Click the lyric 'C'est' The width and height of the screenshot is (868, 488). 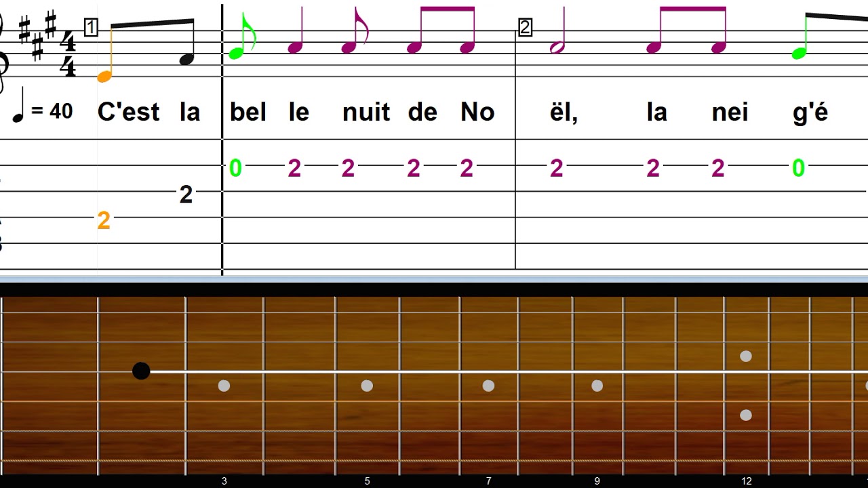pyautogui.click(x=129, y=112)
